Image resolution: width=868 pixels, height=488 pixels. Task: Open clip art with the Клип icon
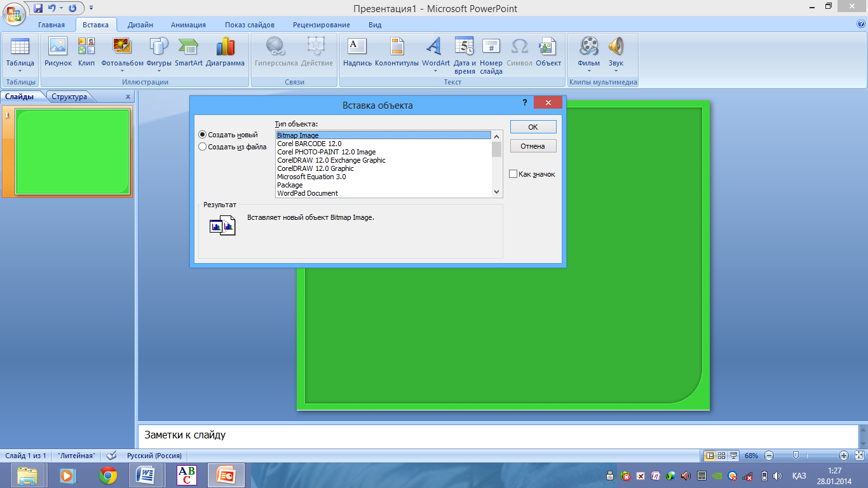(x=86, y=51)
